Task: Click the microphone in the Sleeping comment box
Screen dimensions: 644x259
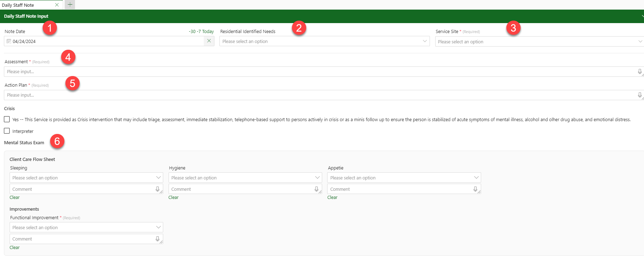Action: click(x=158, y=189)
